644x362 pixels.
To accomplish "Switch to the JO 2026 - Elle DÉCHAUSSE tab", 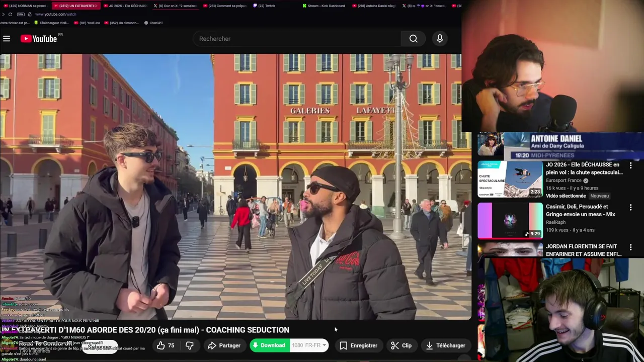I will [x=125, y=6].
